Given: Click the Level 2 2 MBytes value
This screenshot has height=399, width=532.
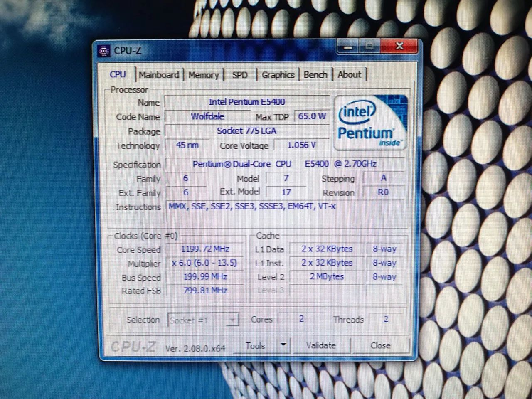Looking at the screenshot, I should (327, 277).
